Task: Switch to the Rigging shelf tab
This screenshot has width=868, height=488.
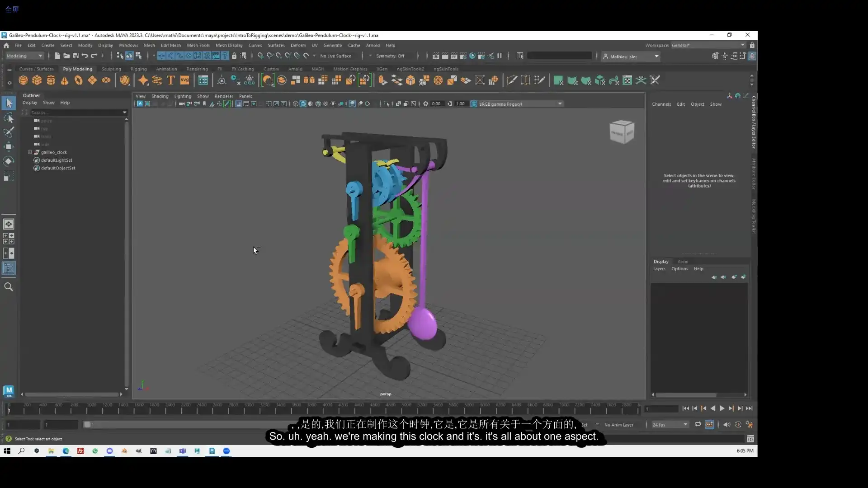Action: [138, 69]
